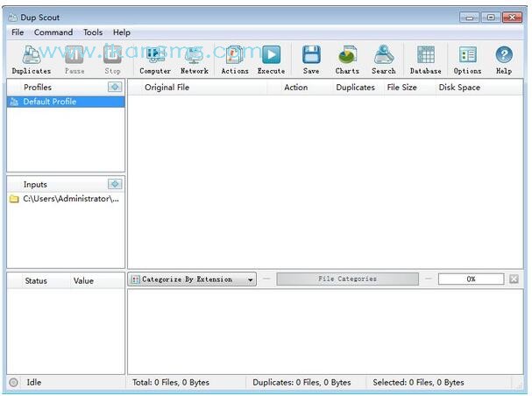Click 'Selected: 0 Files, 0 Bytes' status
Screen dimensions: 532x396
[x=418, y=383]
